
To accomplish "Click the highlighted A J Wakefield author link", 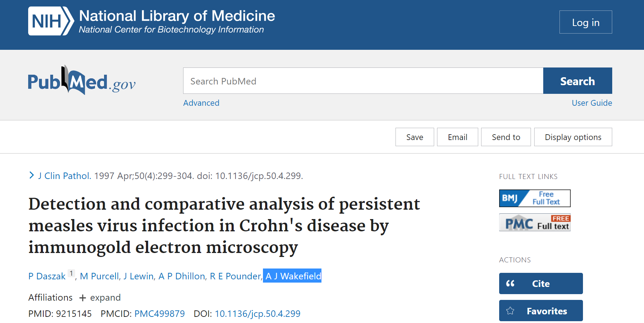I will click(293, 276).
